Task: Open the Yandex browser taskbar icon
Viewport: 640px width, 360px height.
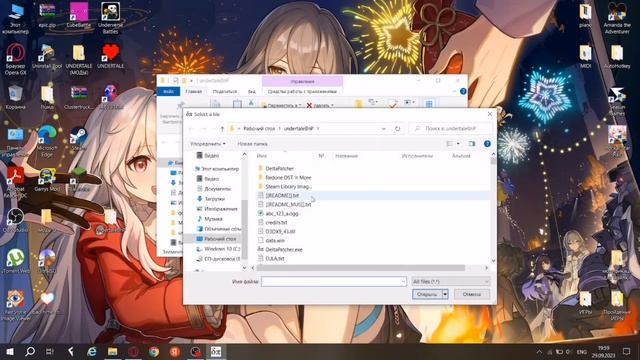Action: click(x=175, y=351)
